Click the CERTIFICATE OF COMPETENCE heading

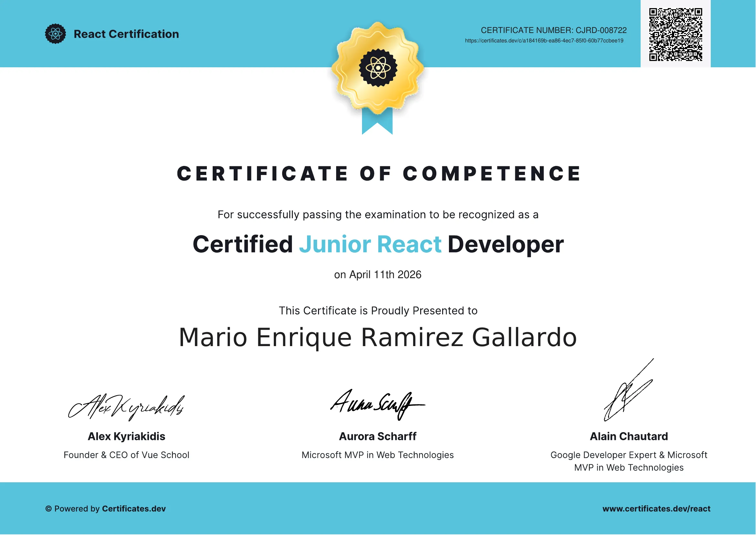point(379,174)
